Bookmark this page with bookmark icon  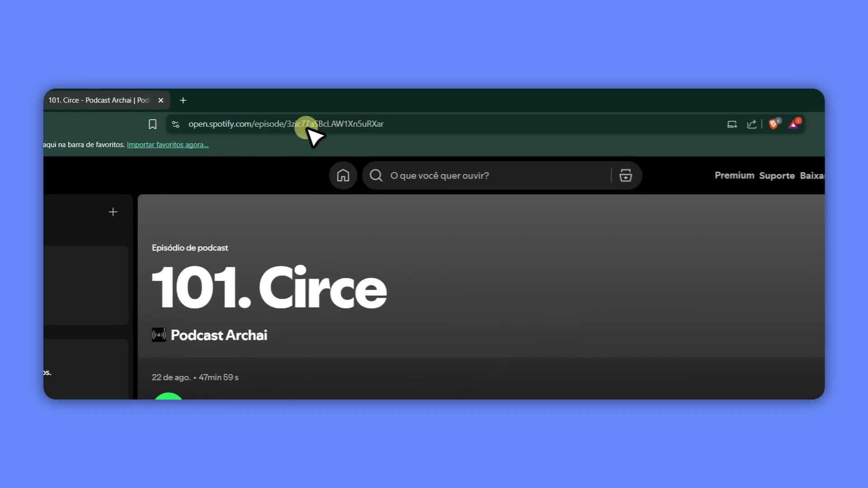[152, 124]
